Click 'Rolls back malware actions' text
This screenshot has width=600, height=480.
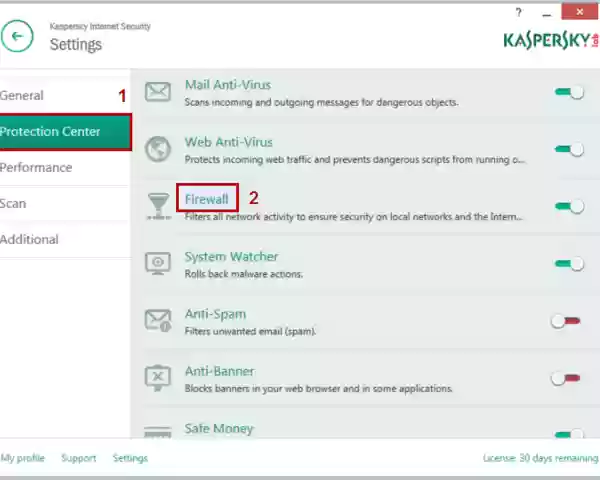click(x=243, y=274)
